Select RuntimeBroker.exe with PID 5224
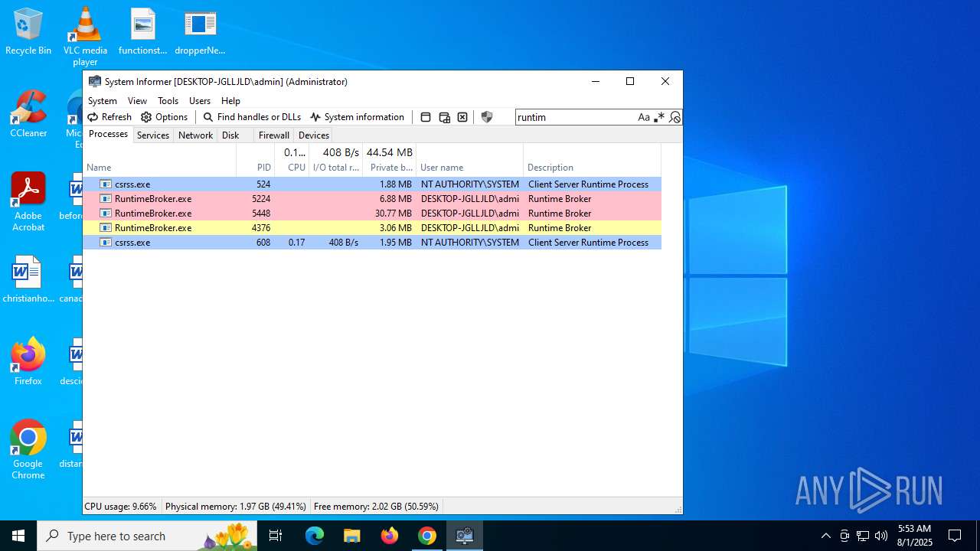 click(372, 199)
